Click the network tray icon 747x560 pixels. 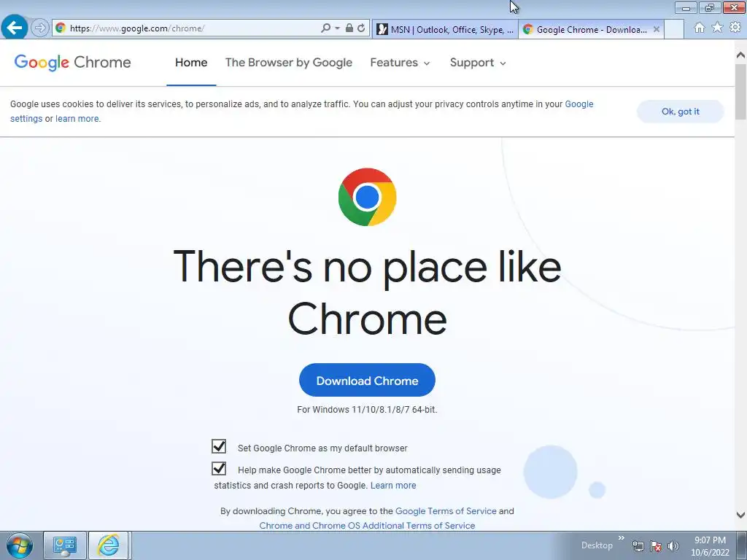coord(638,546)
